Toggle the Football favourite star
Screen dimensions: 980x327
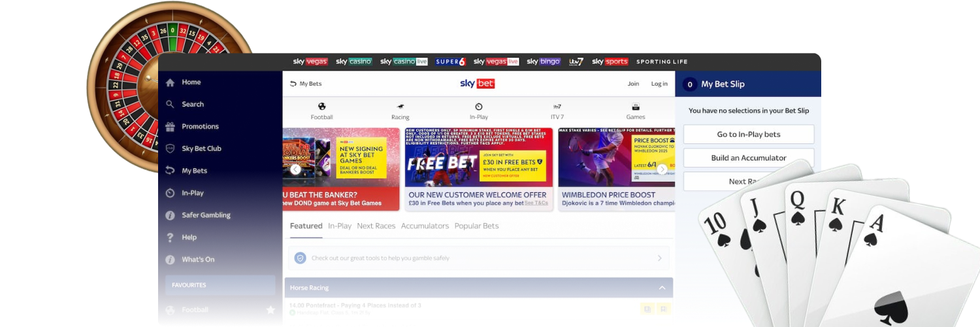click(270, 310)
